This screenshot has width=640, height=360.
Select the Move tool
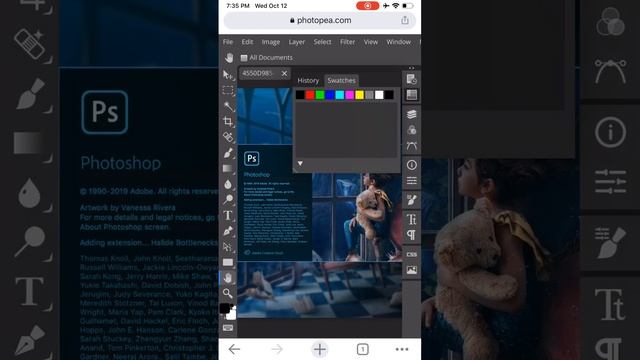click(x=228, y=75)
